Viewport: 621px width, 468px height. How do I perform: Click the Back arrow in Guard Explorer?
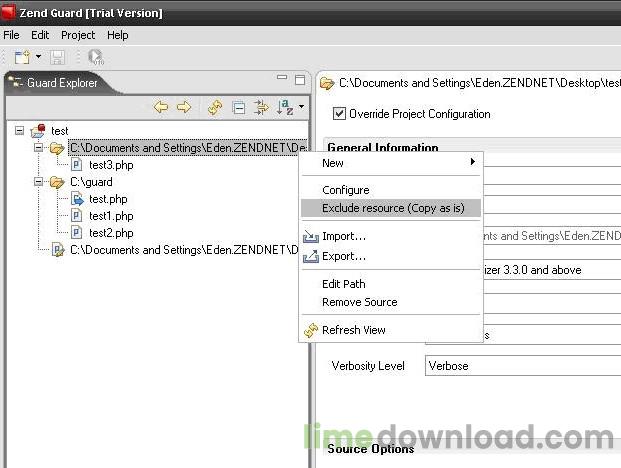[160, 107]
